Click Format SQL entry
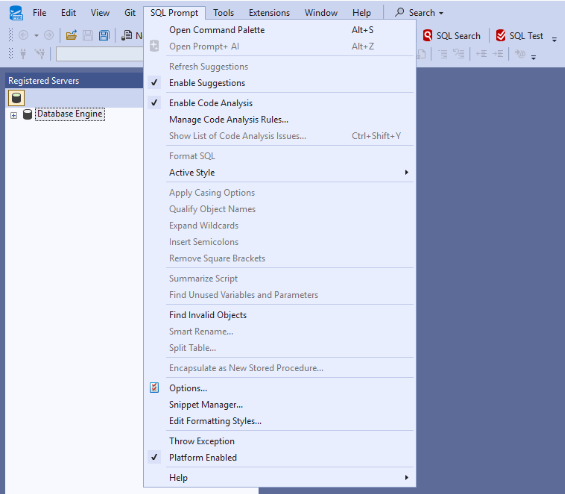Screen dimensions: 565x494 click(x=279, y=156)
